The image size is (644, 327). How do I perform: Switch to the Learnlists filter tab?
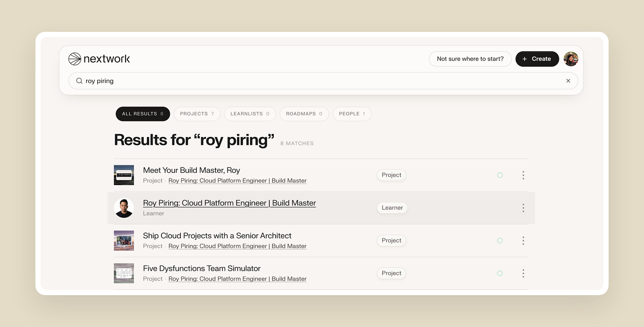coord(250,114)
